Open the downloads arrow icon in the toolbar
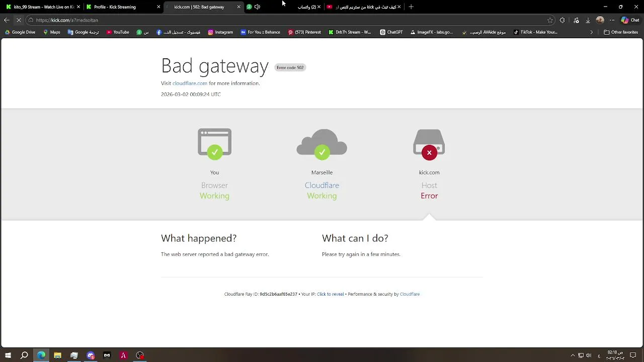 pos(588,20)
